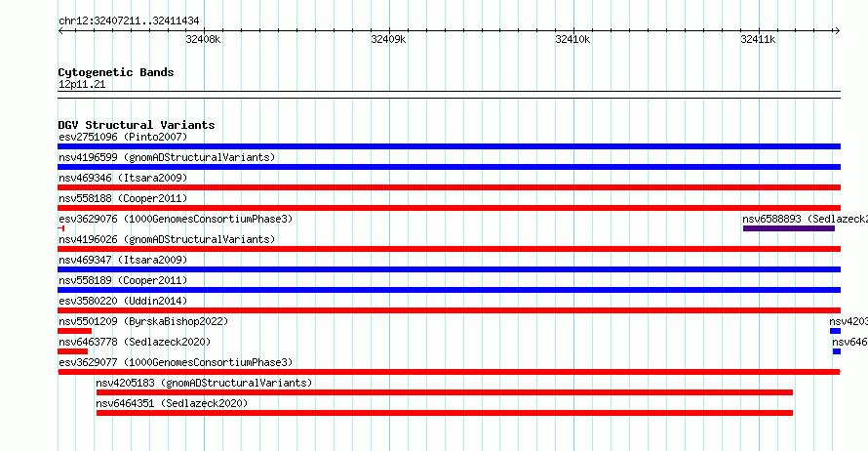This screenshot has width=868, height=451.
Task: Click the 32411k scale tick label
Action: tap(758, 39)
